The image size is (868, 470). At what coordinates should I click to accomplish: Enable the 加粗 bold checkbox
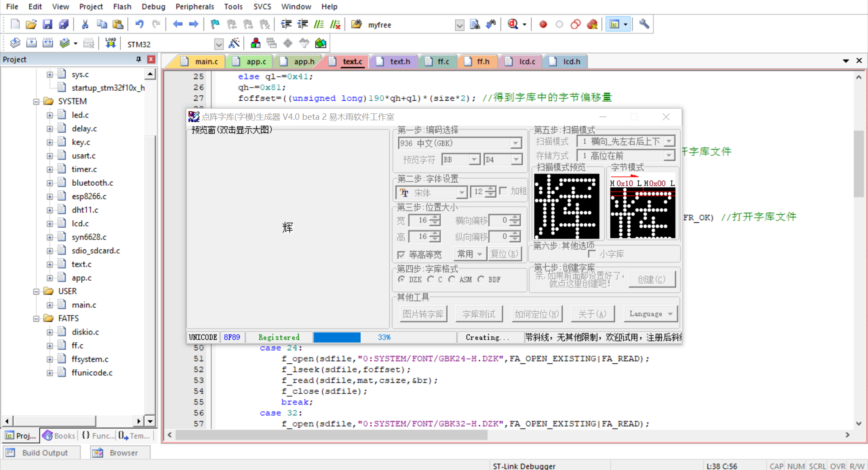coord(503,191)
